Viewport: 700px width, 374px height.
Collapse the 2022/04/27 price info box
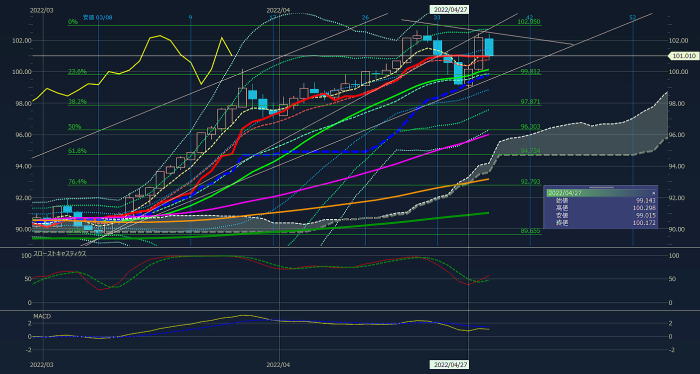pyautogui.click(x=653, y=193)
